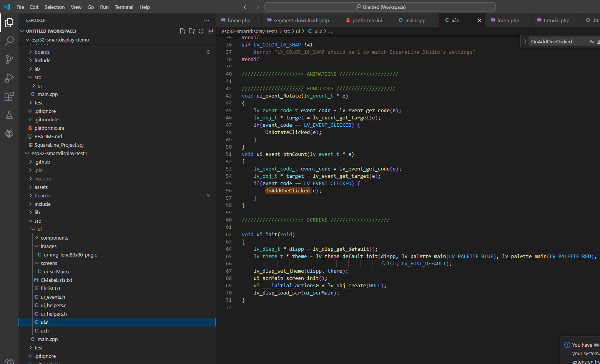Screen dimensions: 600x364
Task: Open the Search view in activity bar
Action: 9,41
